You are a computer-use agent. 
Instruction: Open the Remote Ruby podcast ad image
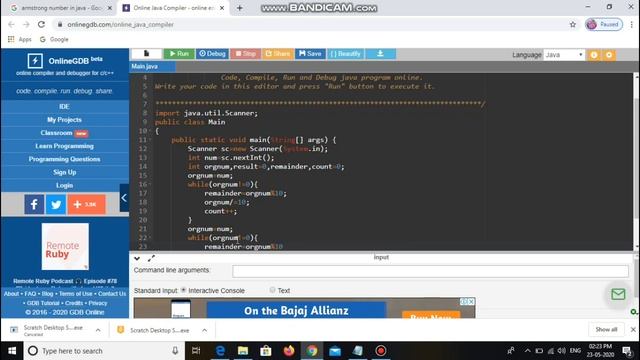(65, 247)
